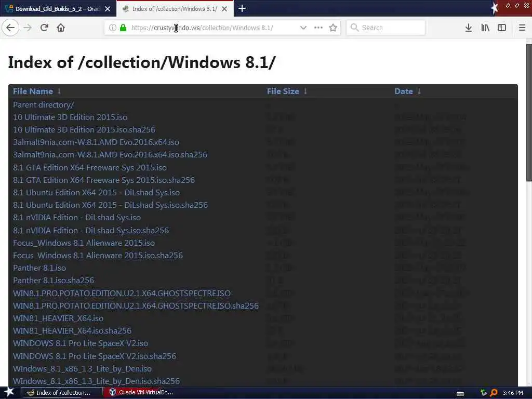Toggle the sidebar view icon
This screenshot has width=532, height=399.
pyautogui.click(x=502, y=28)
